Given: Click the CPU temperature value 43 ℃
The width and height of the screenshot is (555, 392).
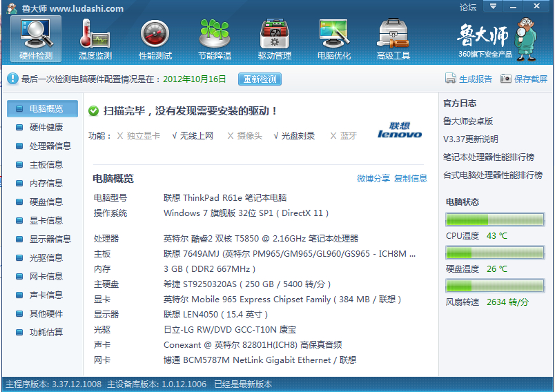Looking at the screenshot, I should (497, 236).
